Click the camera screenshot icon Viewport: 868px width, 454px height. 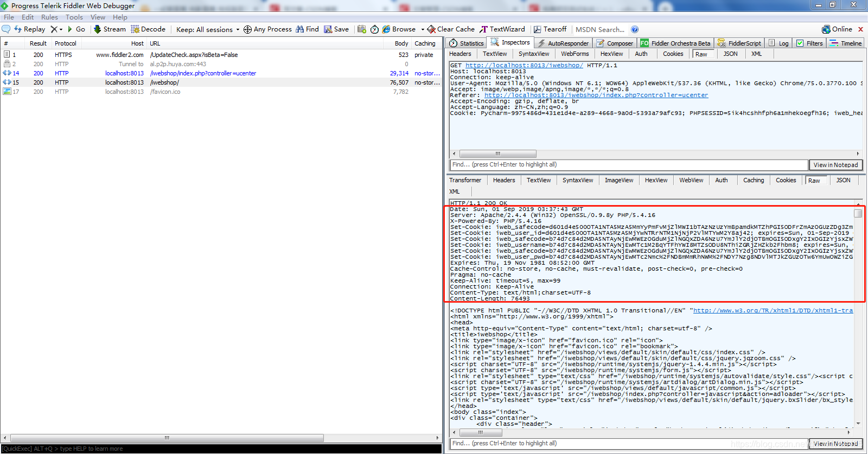coord(362,29)
